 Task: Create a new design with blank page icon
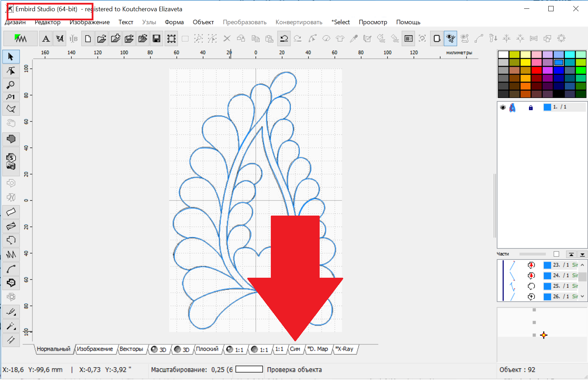coord(88,39)
